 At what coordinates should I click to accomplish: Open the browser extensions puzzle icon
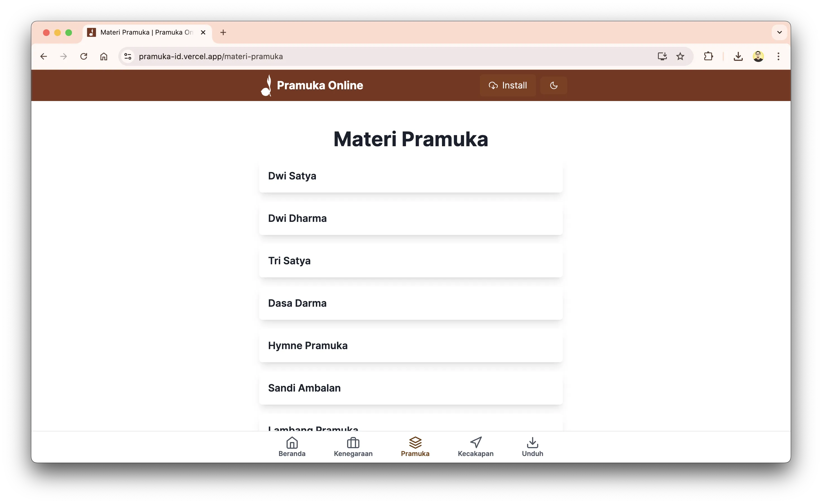708,56
